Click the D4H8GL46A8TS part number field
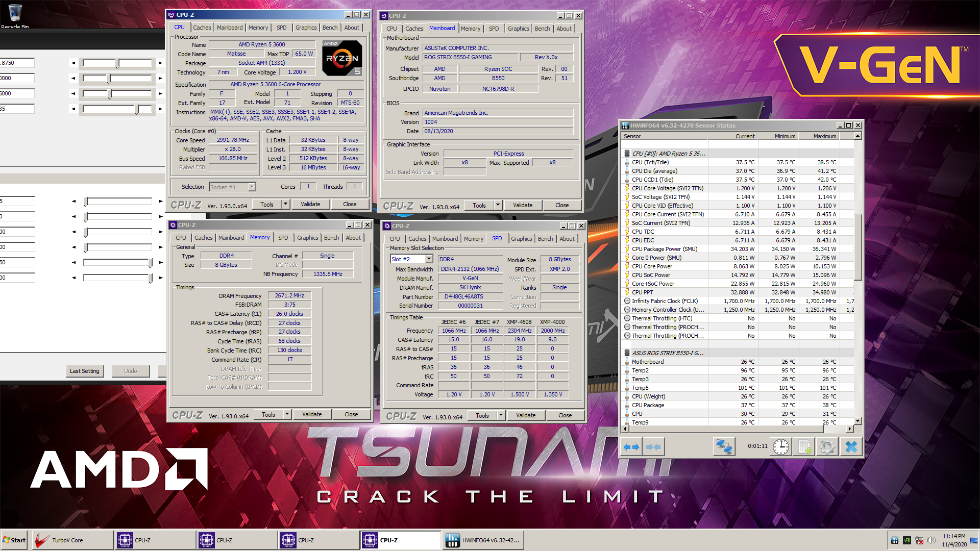The width and height of the screenshot is (980, 551). point(470,296)
